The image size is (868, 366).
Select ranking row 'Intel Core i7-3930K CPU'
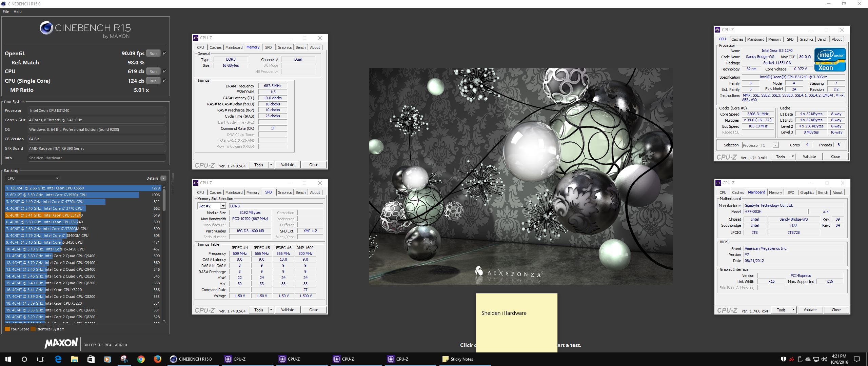(x=83, y=195)
